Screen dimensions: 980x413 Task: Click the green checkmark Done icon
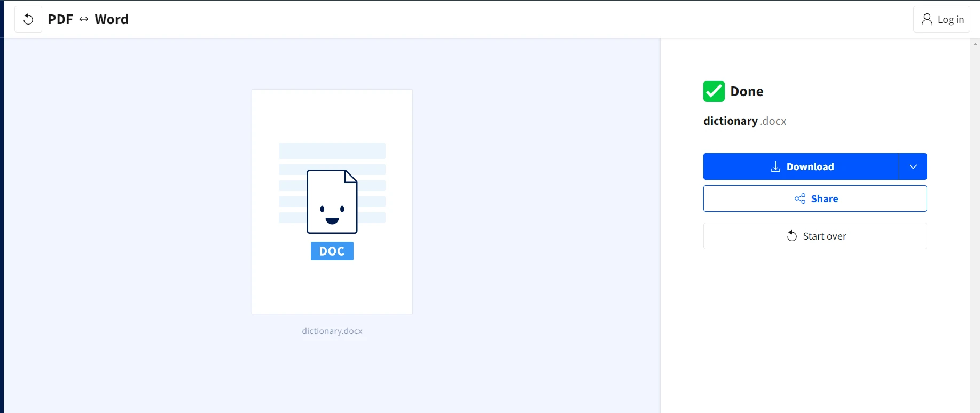click(x=714, y=91)
